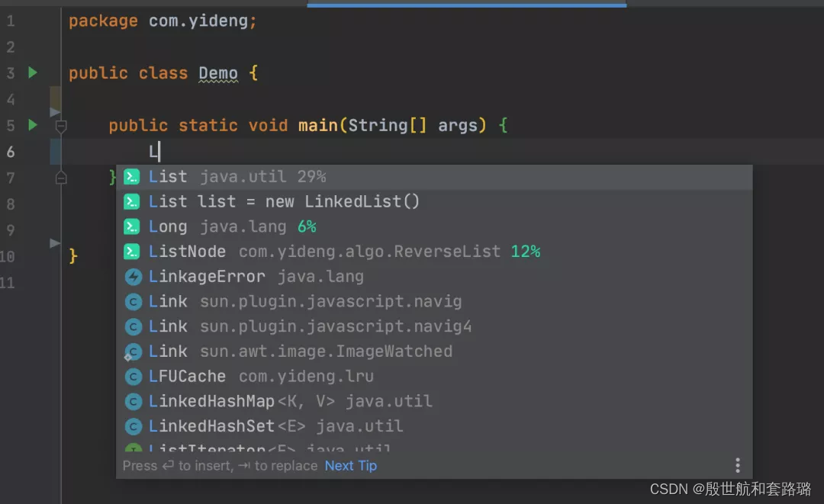Open Next Tip link in popup footer
The height and width of the screenshot is (504, 824).
click(350, 466)
